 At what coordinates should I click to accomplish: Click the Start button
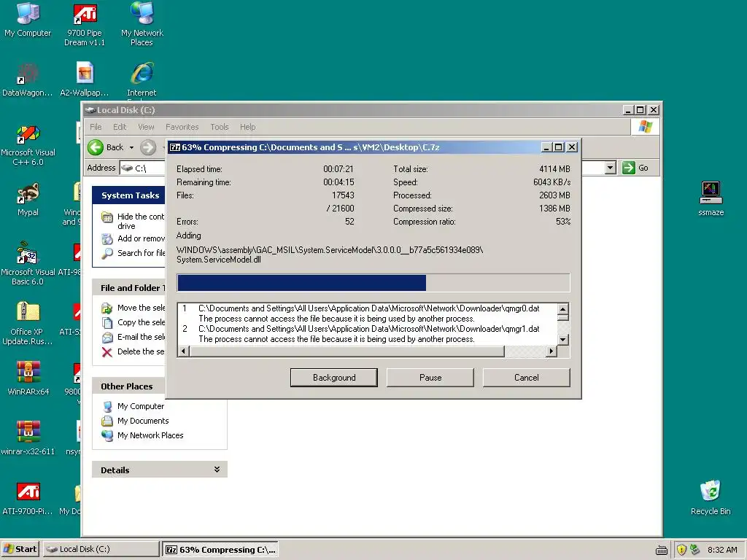coord(20,549)
